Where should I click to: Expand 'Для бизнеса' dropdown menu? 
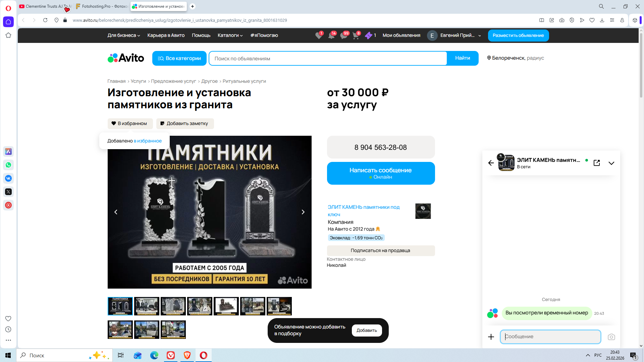click(123, 35)
